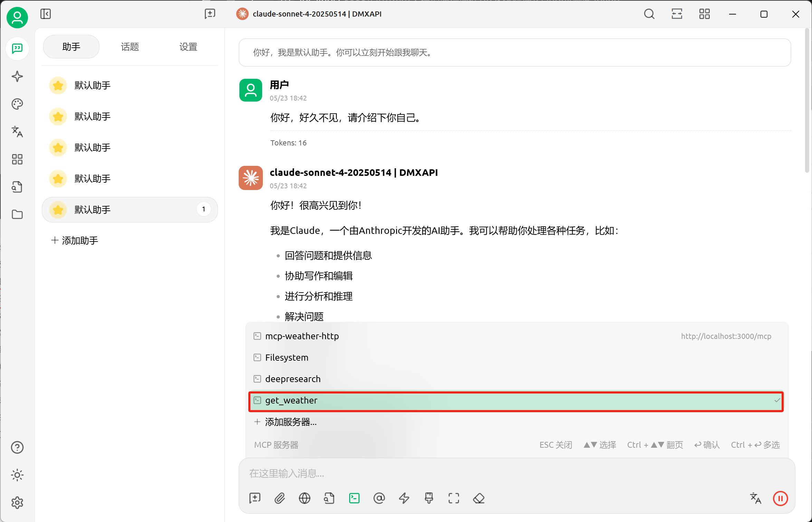Click the message input field
The height and width of the screenshot is (522, 812).
point(516,473)
